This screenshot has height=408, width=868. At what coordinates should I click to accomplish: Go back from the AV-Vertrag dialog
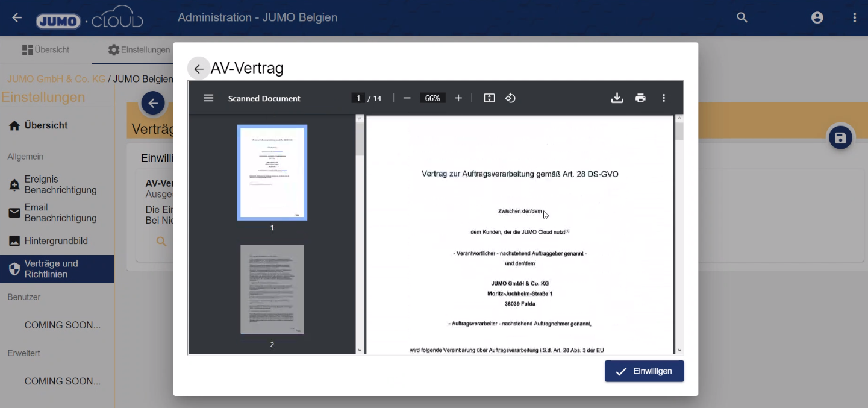pyautogui.click(x=199, y=69)
